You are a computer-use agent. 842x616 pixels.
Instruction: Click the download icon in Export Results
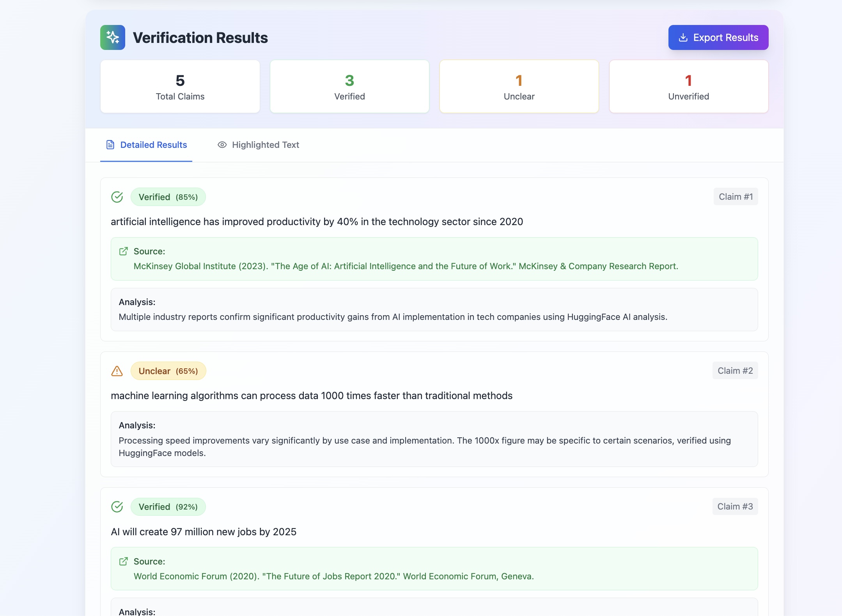[683, 37]
